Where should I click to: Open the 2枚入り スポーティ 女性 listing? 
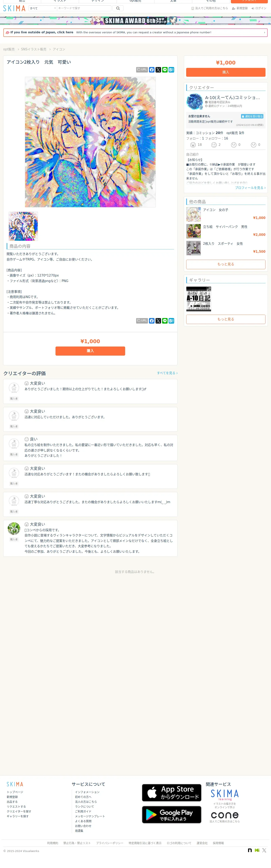226,248
